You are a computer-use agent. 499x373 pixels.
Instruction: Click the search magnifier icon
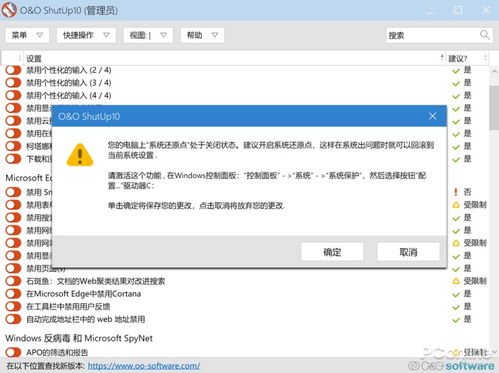coord(485,35)
